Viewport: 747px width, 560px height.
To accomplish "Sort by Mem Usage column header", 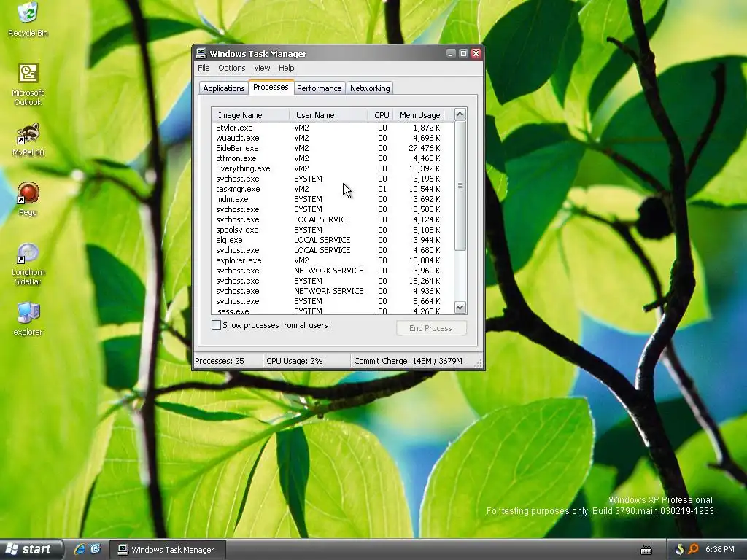I will 419,115.
